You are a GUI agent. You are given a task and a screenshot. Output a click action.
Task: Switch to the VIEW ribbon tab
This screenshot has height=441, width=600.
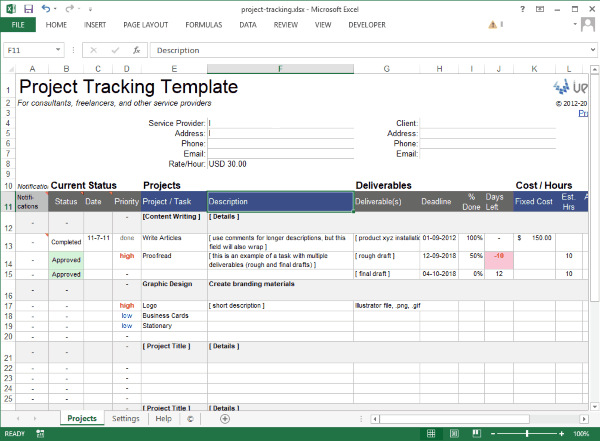point(323,25)
